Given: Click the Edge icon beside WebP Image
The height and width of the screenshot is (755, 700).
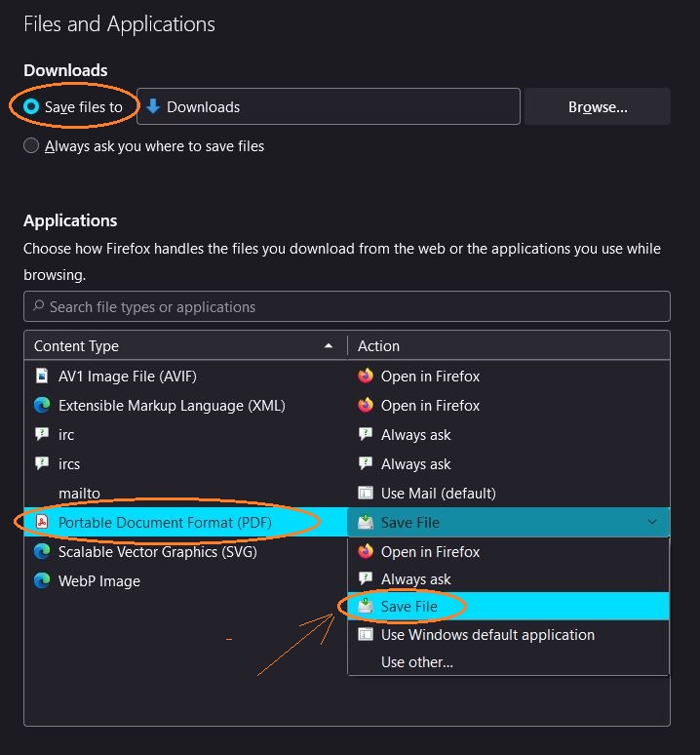Looking at the screenshot, I should click(x=42, y=580).
